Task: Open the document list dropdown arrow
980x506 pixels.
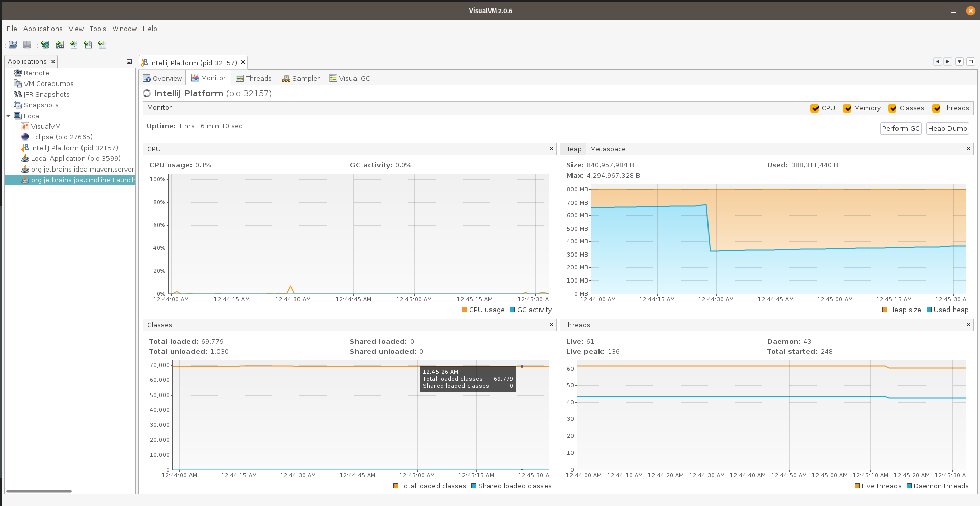Action: pos(959,62)
